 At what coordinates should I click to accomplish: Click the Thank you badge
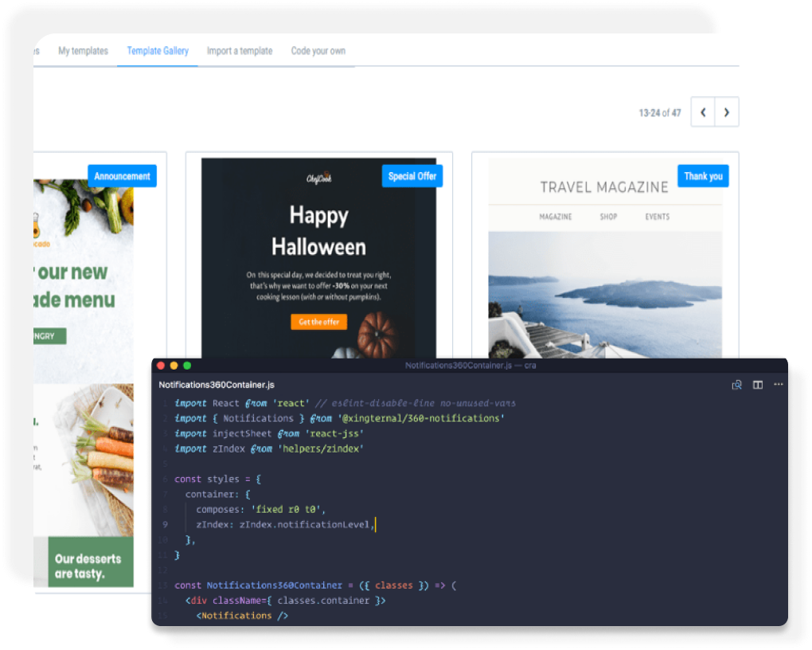point(703,176)
